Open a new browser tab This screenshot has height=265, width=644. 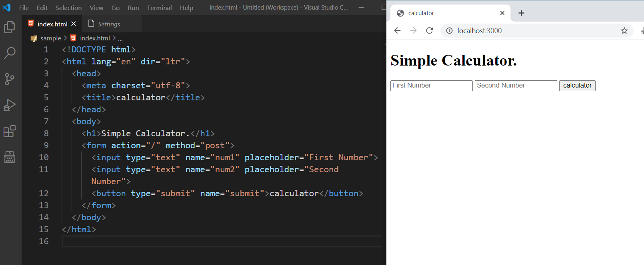521,13
